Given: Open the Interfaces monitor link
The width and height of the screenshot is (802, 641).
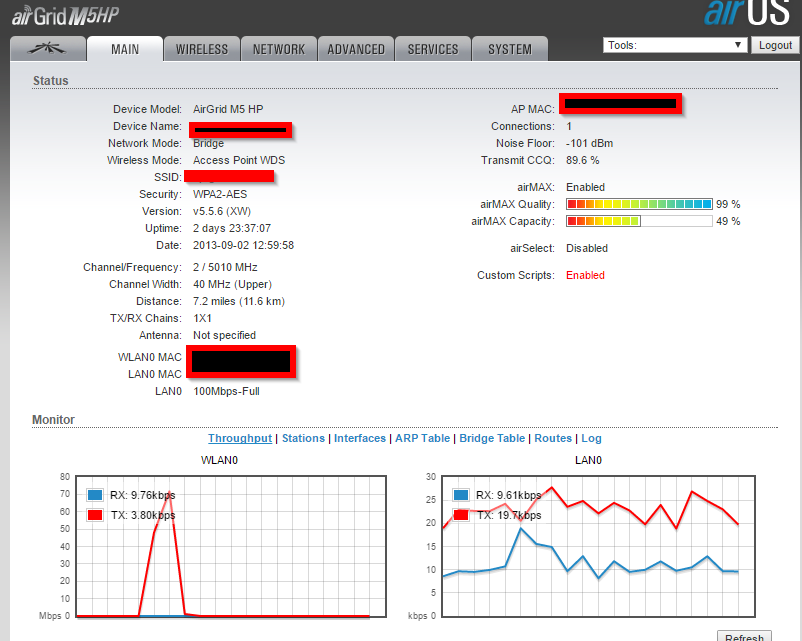Looking at the screenshot, I should (360, 438).
